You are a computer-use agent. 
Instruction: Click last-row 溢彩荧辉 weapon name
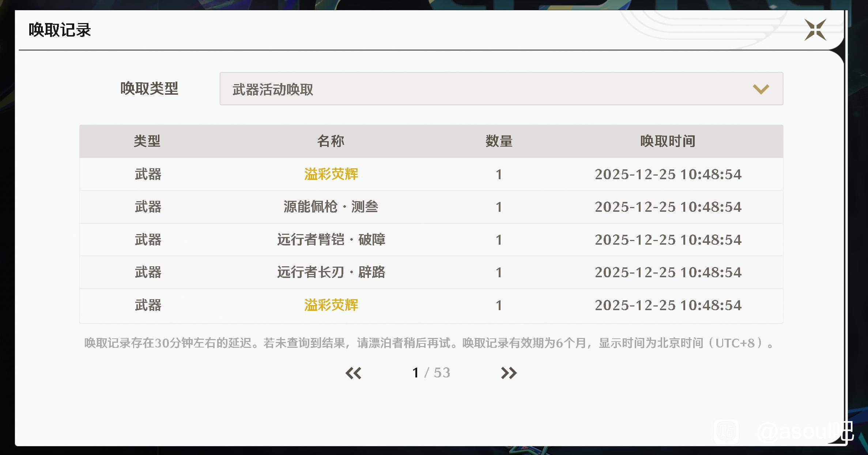coord(331,305)
